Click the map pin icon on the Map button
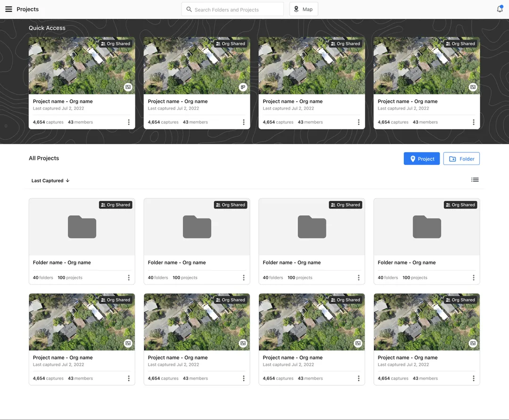This screenshot has height=420, width=509. pyautogui.click(x=295, y=8)
